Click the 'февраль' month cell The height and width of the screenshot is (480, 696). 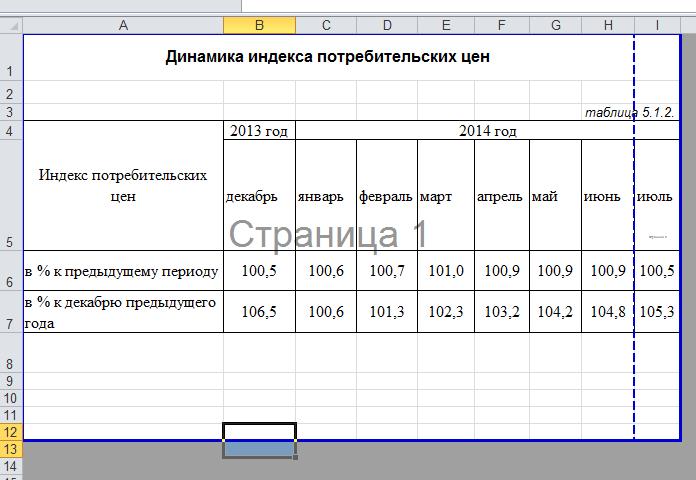tap(386, 196)
